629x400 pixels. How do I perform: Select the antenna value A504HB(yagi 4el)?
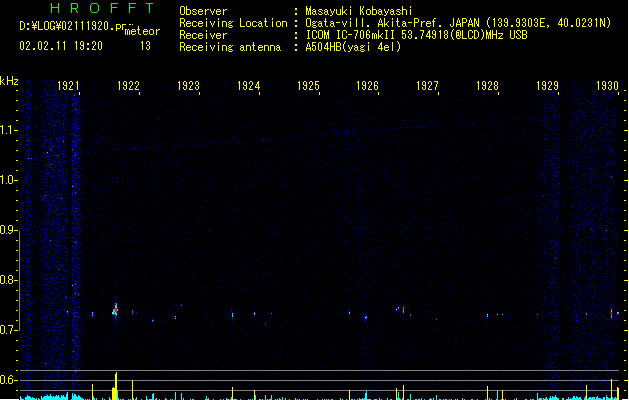tap(353, 47)
